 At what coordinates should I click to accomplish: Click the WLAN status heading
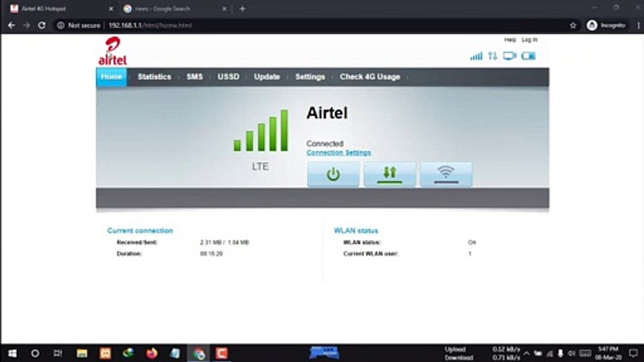[x=356, y=230]
